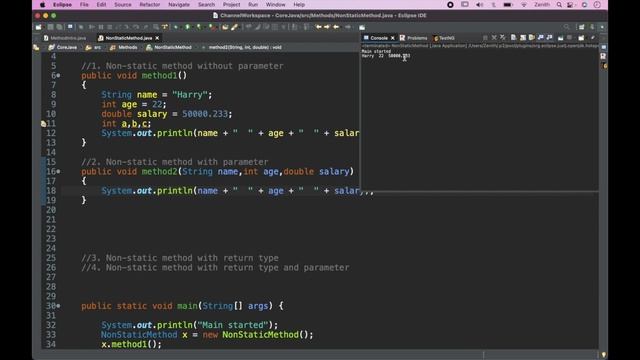
Task: Click line number 25 in editor gutter
Action: [51, 258]
